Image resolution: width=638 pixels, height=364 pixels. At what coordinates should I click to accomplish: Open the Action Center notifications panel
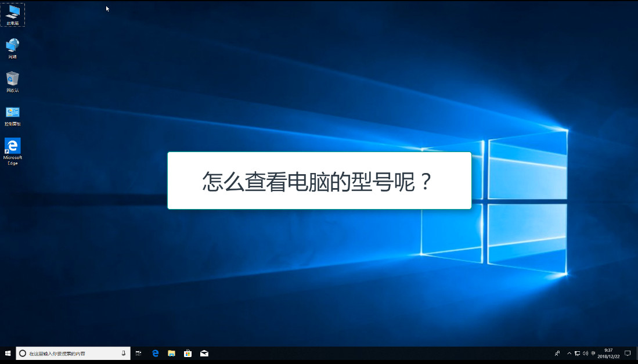628,353
